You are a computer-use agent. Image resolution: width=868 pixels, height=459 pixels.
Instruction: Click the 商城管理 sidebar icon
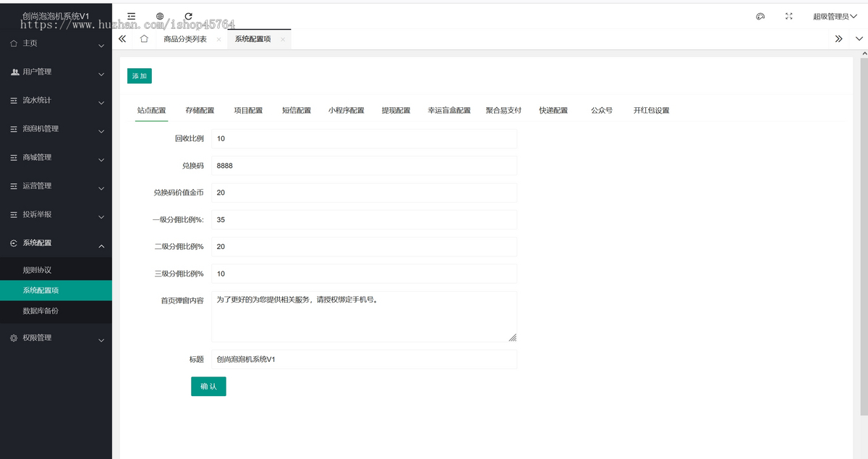[14, 157]
